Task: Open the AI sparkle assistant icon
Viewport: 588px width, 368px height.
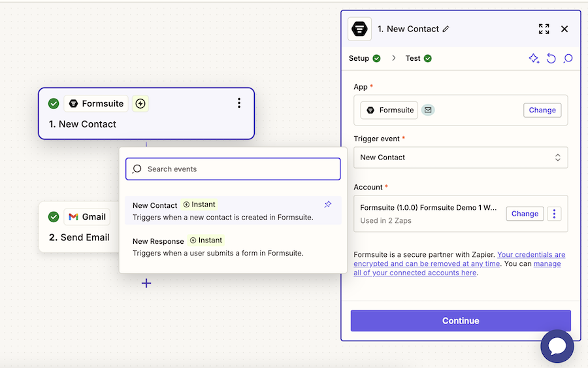Action: (534, 58)
